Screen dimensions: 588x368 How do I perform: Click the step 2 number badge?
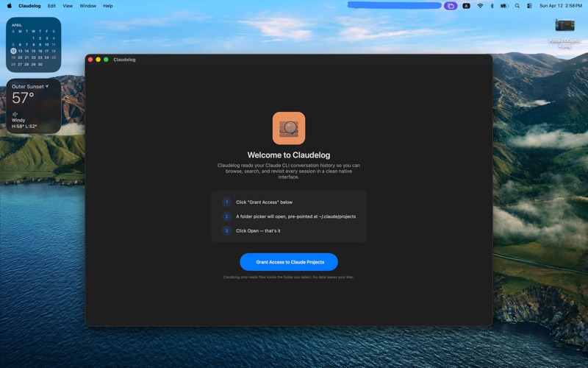point(226,216)
